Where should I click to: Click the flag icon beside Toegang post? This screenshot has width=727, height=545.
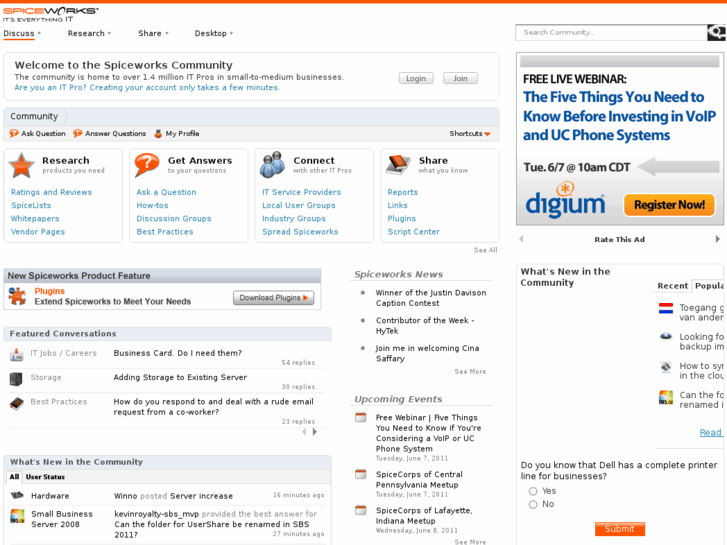(666, 308)
